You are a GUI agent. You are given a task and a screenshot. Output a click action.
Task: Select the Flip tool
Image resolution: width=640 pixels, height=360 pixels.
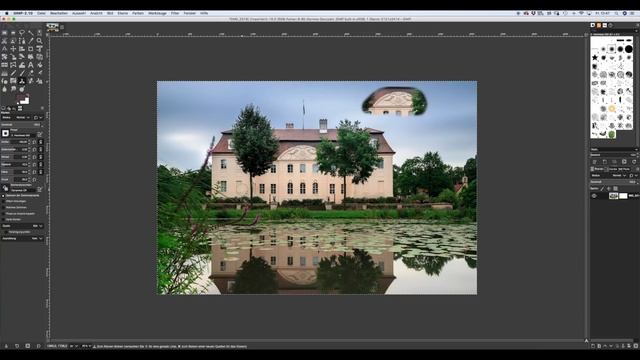coord(4,64)
